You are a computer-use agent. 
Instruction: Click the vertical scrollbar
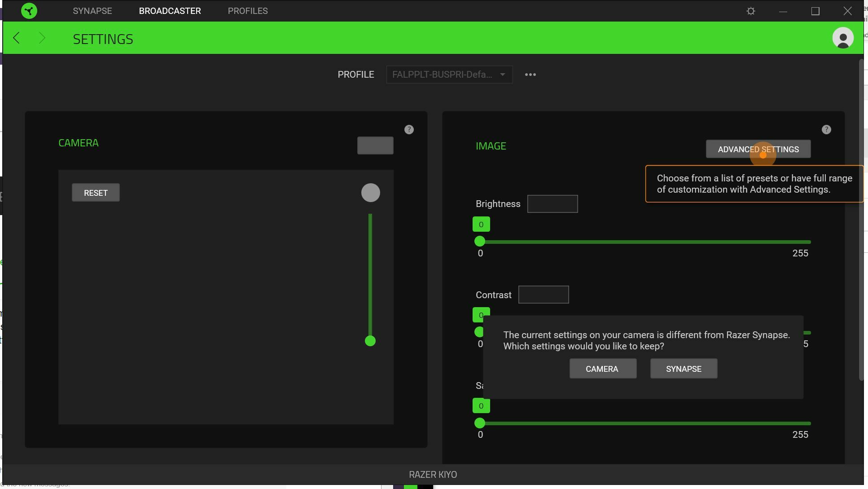tap(861, 220)
